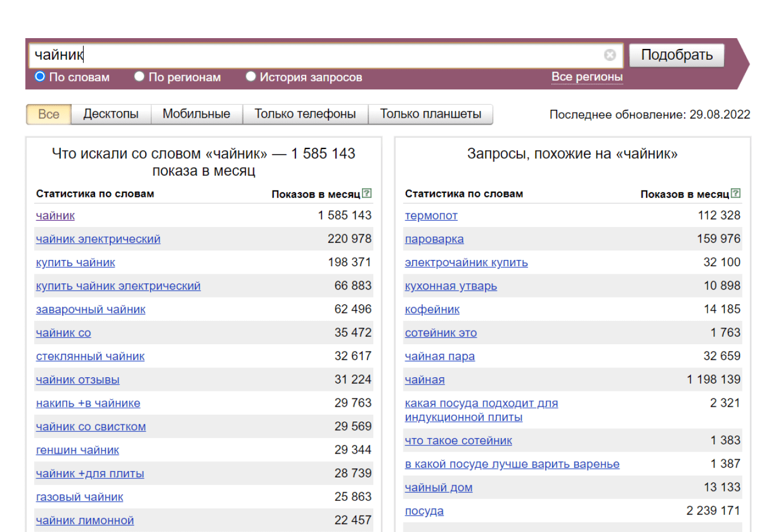Screen dimensions: 774x532
Task: Select the "Все" devices tab
Action: [x=48, y=114]
